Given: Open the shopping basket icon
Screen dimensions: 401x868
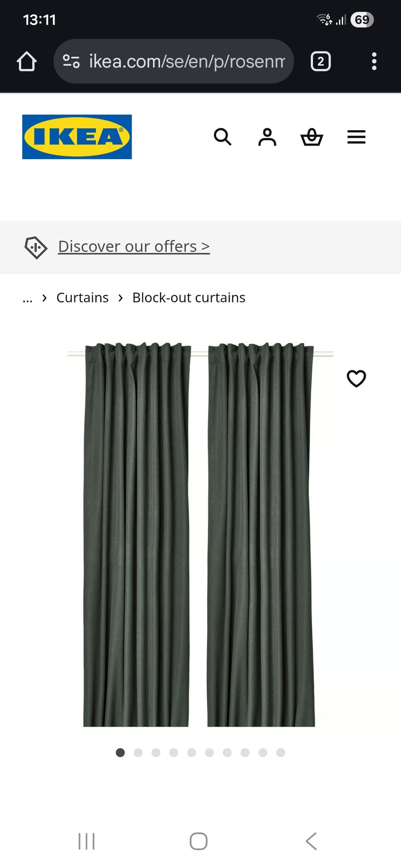Looking at the screenshot, I should click(312, 137).
